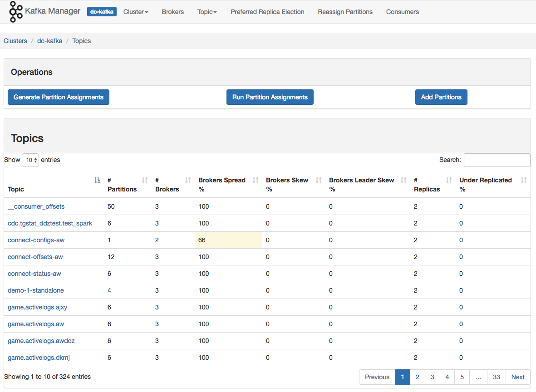Navigate to Clusters breadcrumb link
This screenshot has height=392, width=536.
[15, 41]
